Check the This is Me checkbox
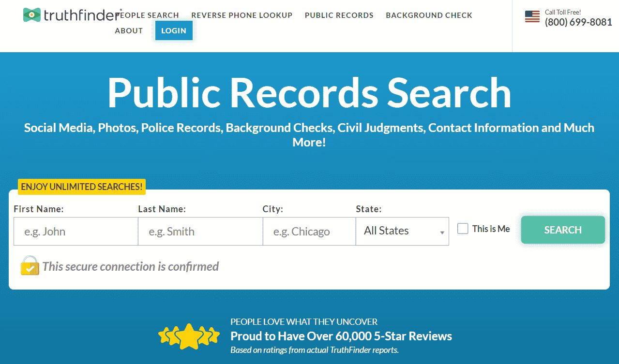The image size is (619, 364). (463, 229)
